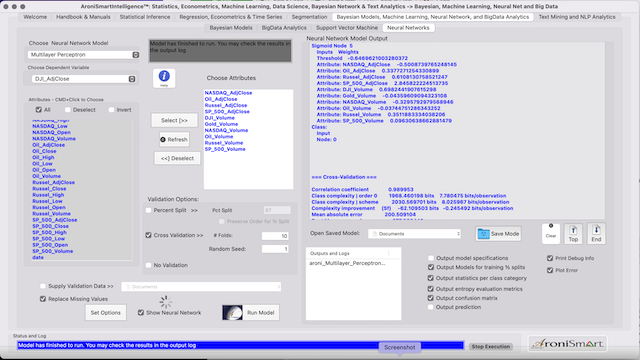The height and width of the screenshot is (360, 640).
Task: Open the Handbook & Manuals tab
Action: [83, 17]
